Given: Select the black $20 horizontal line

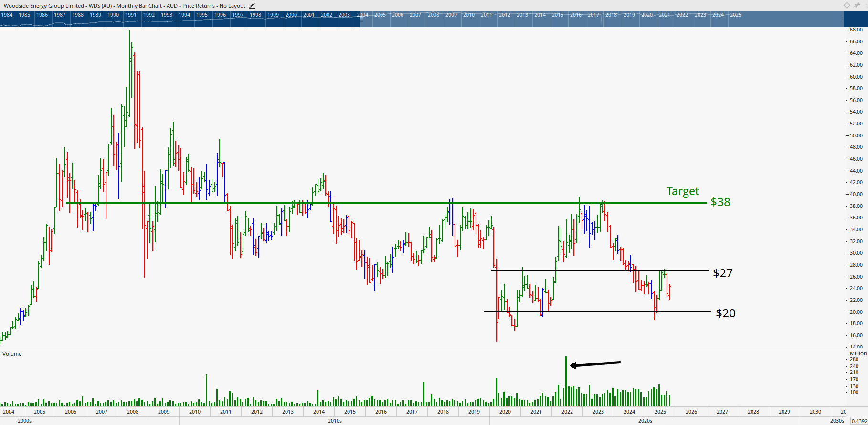Looking at the screenshot, I should (x=597, y=311).
